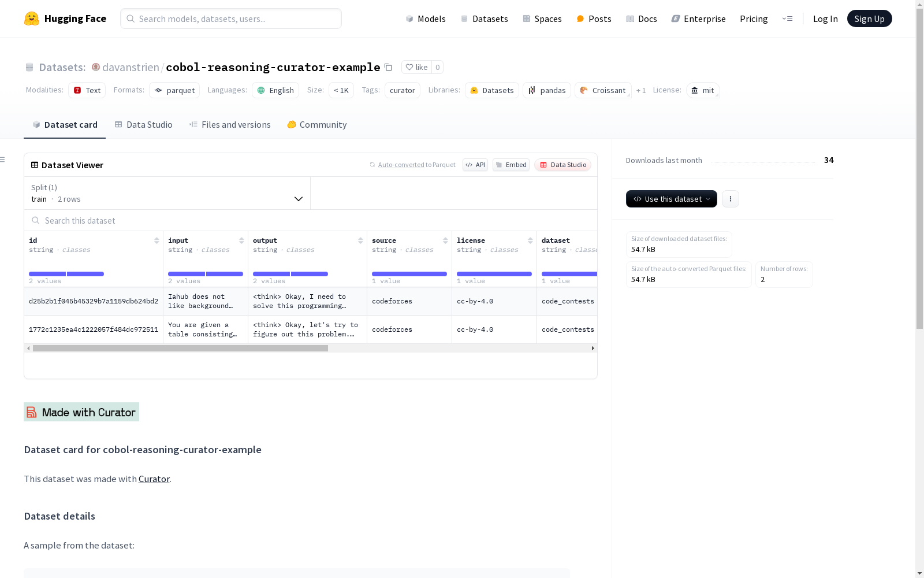The width and height of the screenshot is (924, 578).
Task: Open Spaces in the top navigation
Action: (542, 18)
